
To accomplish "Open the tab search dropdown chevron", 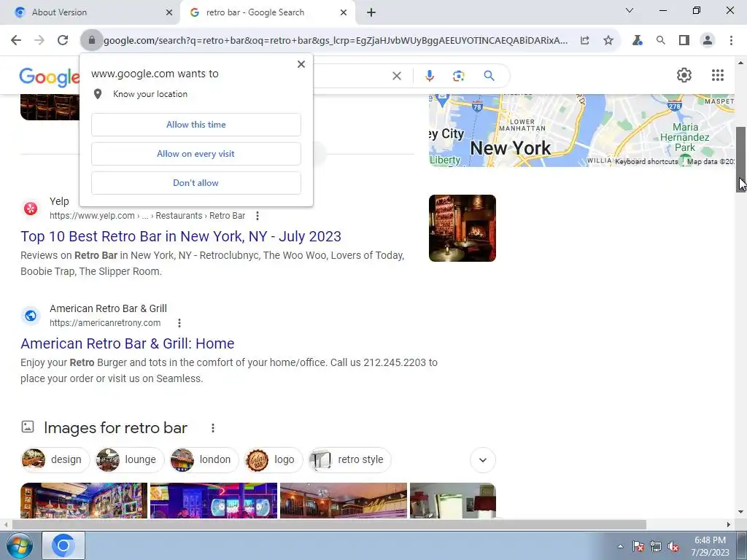I will click(x=630, y=10).
